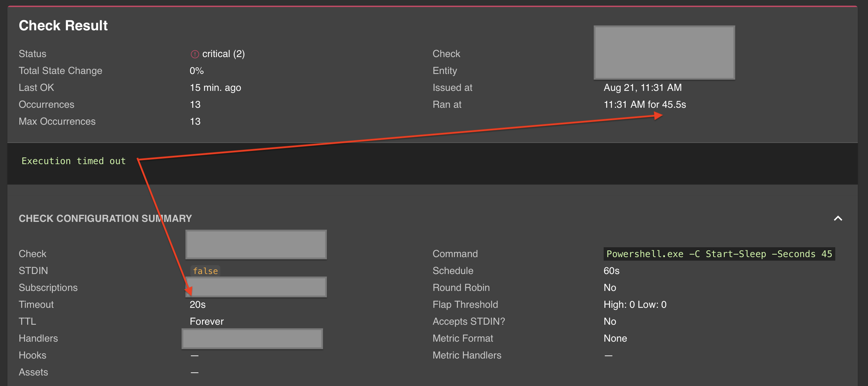
Task: Open the Entity details entry
Action: [445, 70]
